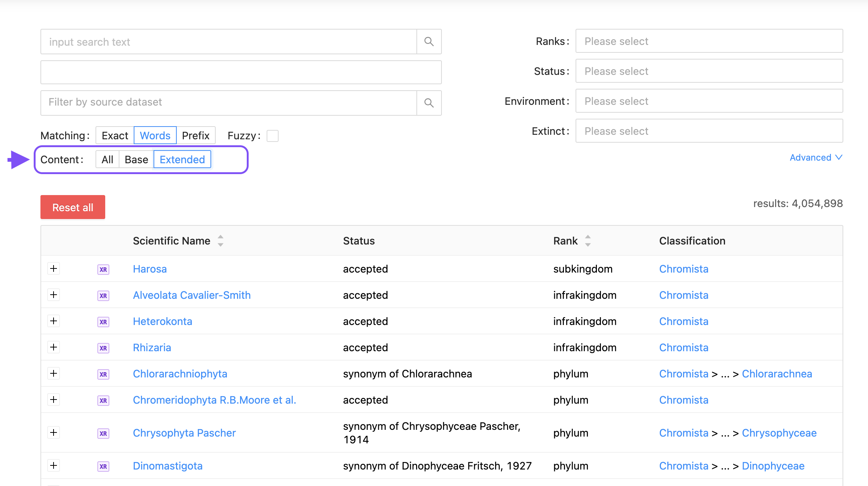Sort by Scientific Name column arrows

point(221,241)
